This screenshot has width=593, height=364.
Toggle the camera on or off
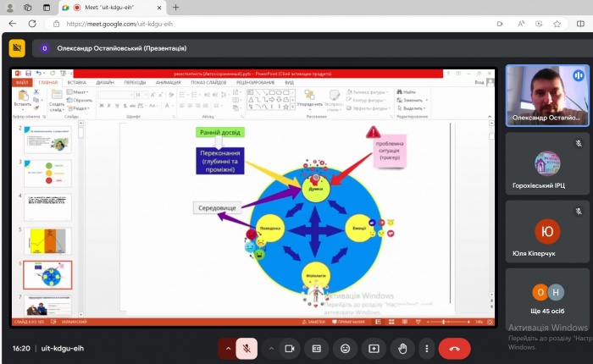pos(289,348)
